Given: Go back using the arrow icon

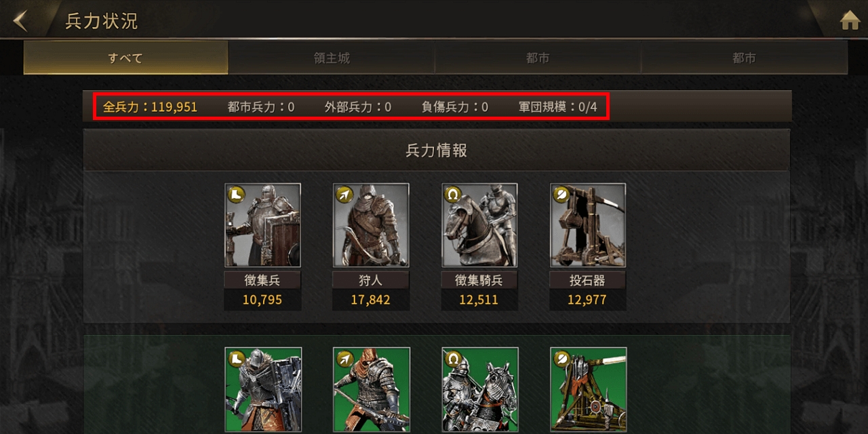Looking at the screenshot, I should (20, 20).
